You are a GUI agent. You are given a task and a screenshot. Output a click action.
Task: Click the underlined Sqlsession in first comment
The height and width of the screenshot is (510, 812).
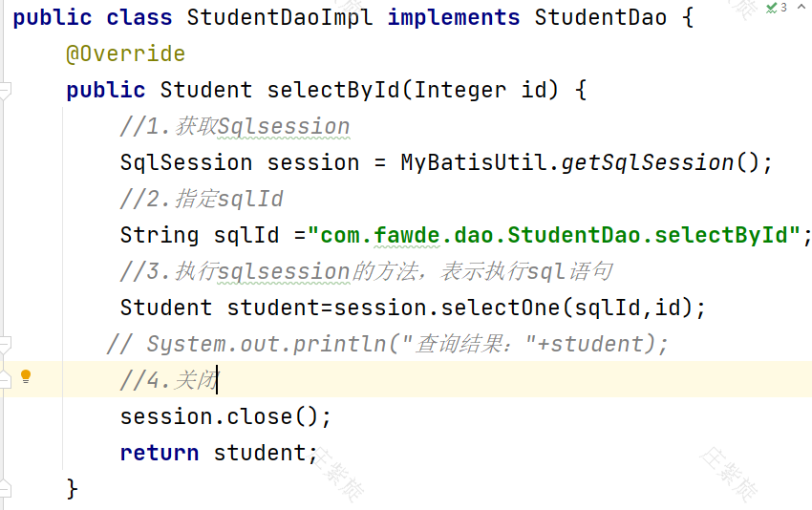284,127
